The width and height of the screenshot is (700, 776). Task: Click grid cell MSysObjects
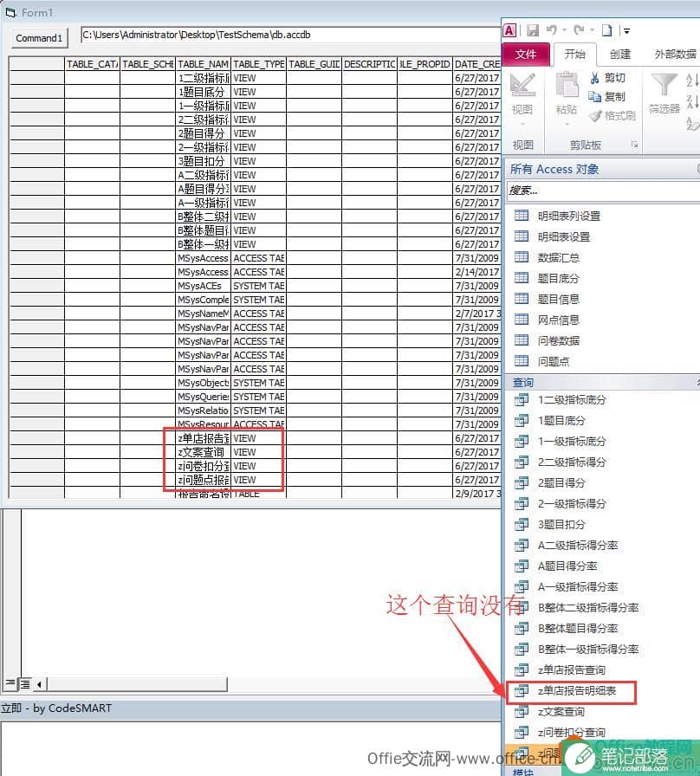[203, 383]
